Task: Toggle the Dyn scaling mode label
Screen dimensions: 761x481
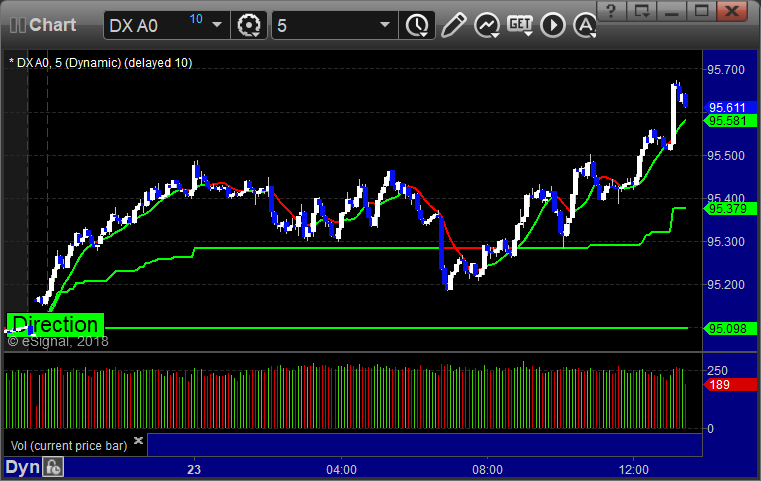Action: click(22, 467)
